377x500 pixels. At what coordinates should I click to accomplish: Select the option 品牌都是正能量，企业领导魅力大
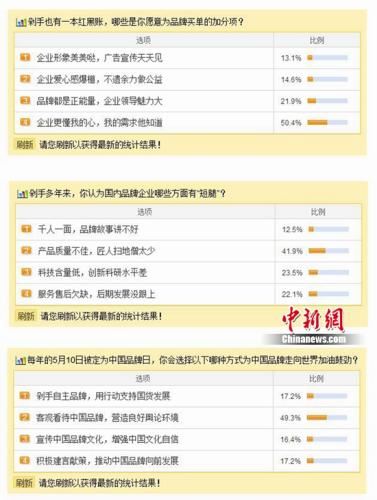(99, 101)
